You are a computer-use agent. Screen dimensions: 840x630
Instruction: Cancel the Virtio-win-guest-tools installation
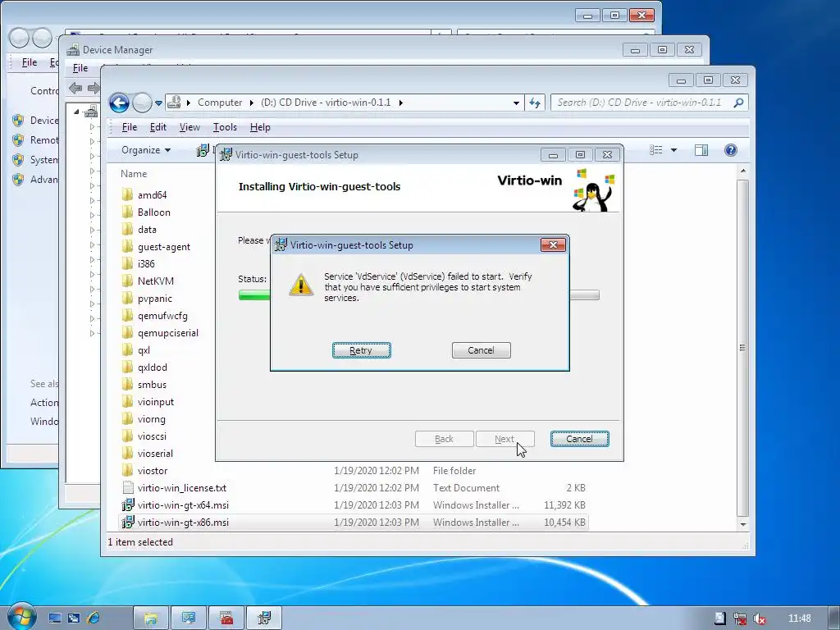[x=579, y=439]
